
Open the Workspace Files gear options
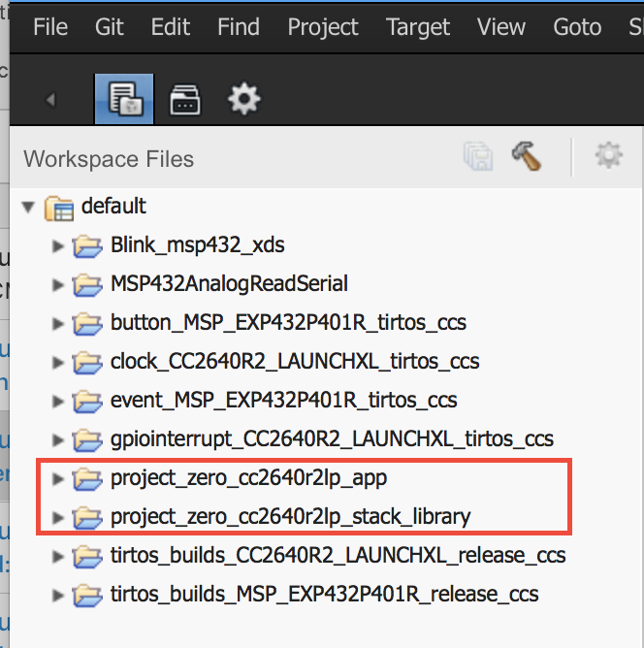[608, 156]
